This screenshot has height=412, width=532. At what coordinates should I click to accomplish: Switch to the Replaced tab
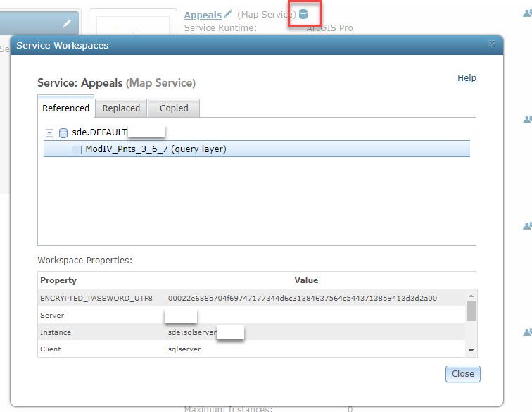pyautogui.click(x=121, y=108)
